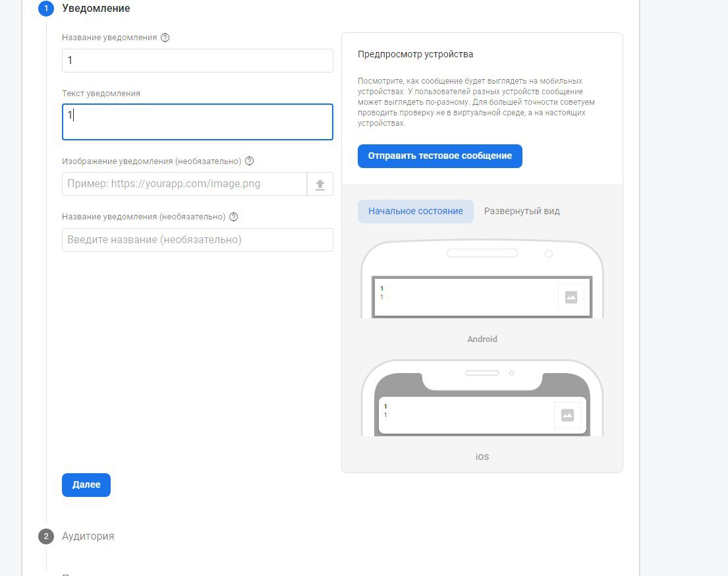Click help icon next to Название уведомления
The image size is (728, 576).
tap(165, 38)
